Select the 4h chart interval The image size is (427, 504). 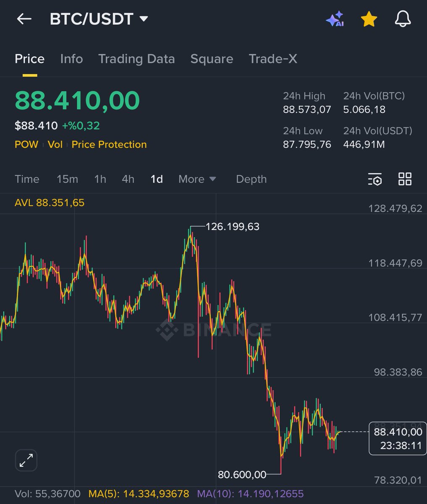coord(128,179)
